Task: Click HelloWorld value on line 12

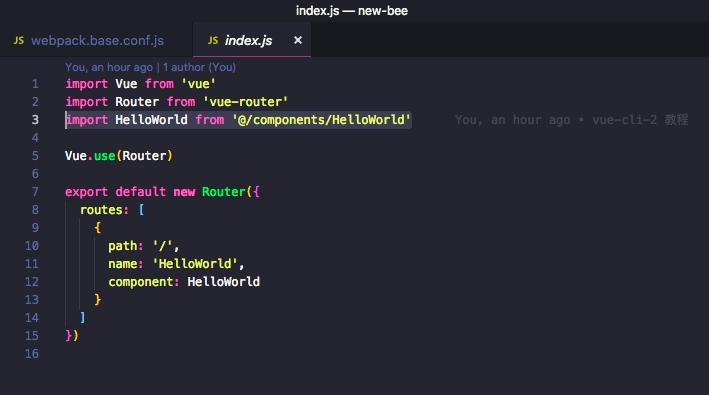Action: click(x=224, y=282)
